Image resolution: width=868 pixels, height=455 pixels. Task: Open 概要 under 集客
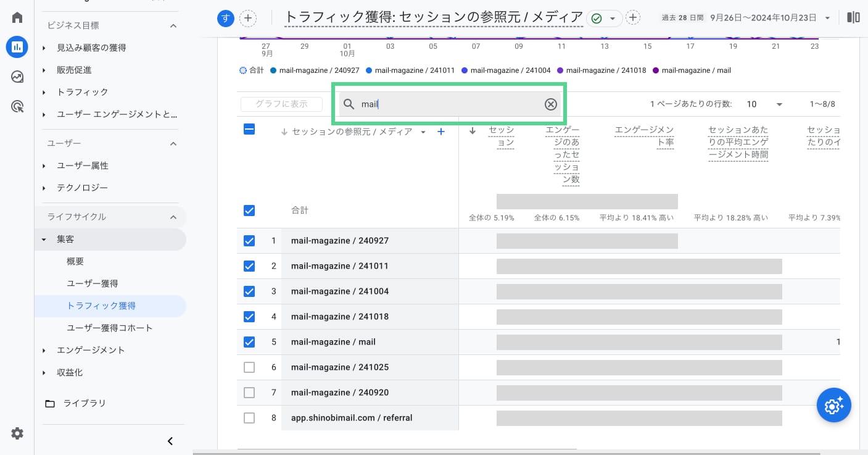tap(75, 261)
